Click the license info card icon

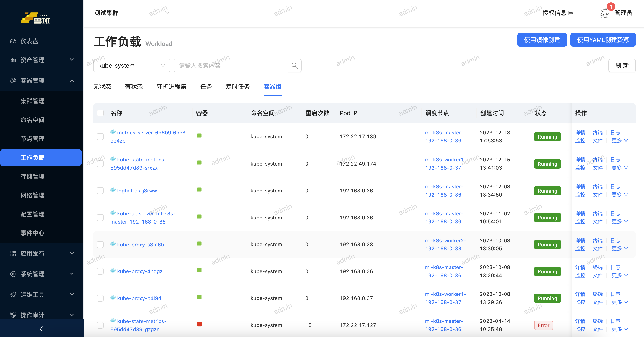click(x=571, y=13)
